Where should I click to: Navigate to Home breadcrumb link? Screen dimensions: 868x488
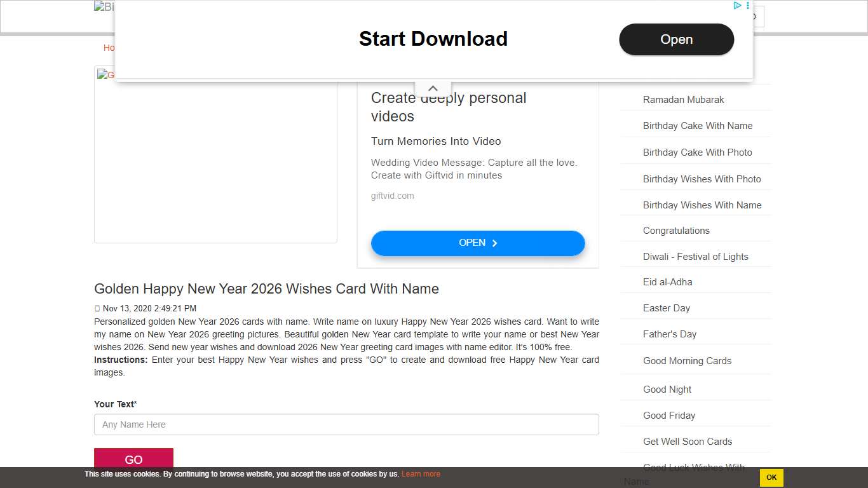click(x=111, y=48)
